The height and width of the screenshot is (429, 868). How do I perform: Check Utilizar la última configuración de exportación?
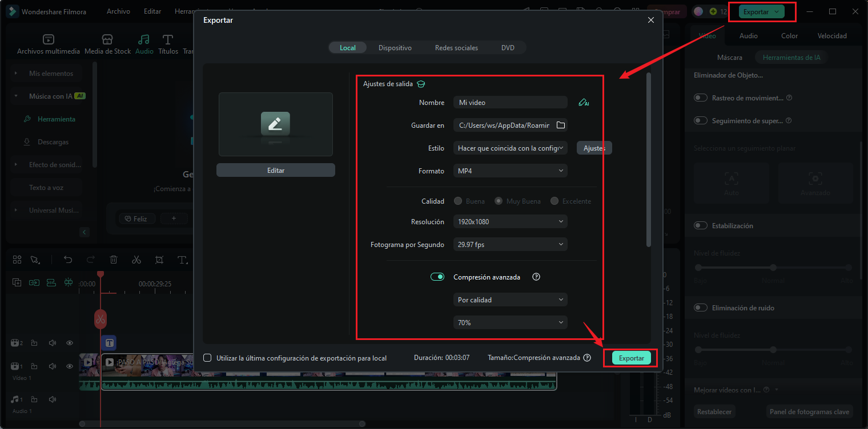point(207,358)
